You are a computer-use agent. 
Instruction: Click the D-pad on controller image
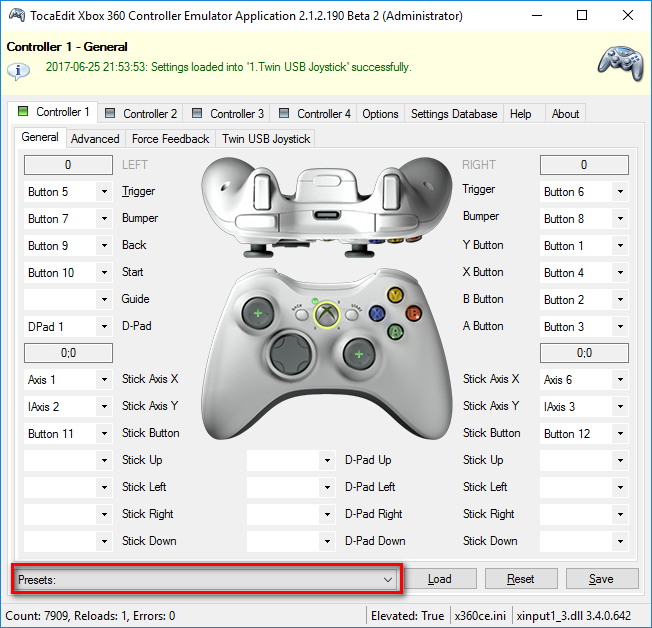click(x=291, y=354)
